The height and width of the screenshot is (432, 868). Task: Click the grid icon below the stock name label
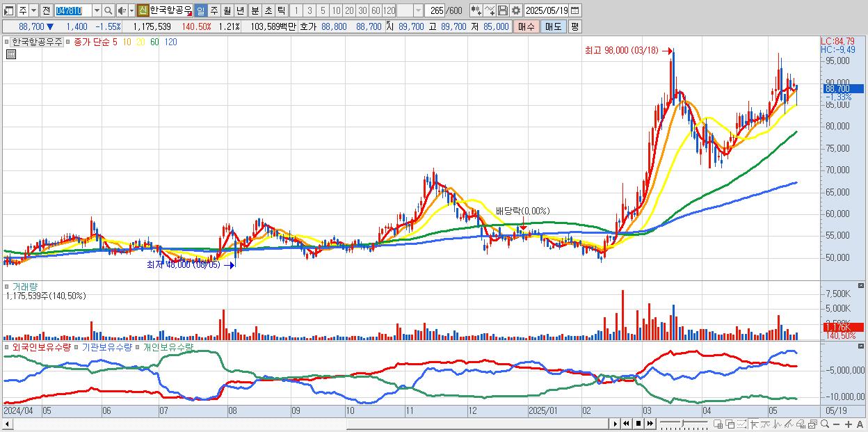[x=10, y=54]
